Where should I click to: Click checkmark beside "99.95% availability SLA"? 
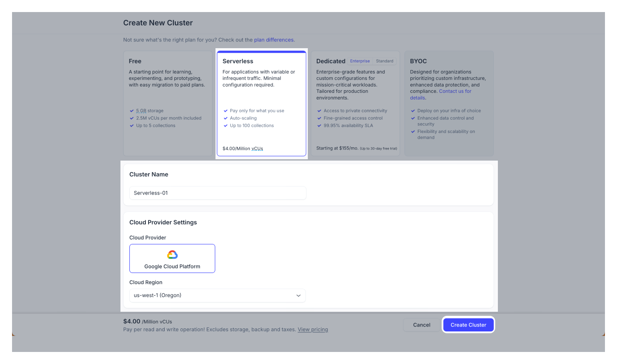click(x=319, y=125)
